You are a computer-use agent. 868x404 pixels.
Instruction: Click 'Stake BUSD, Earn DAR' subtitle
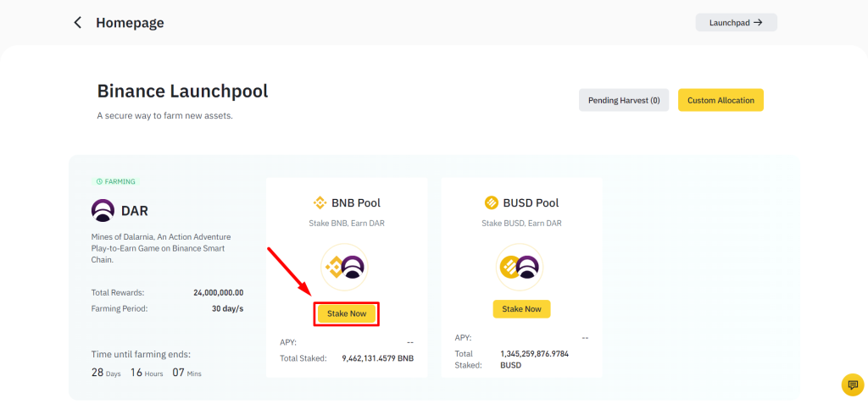(521, 224)
